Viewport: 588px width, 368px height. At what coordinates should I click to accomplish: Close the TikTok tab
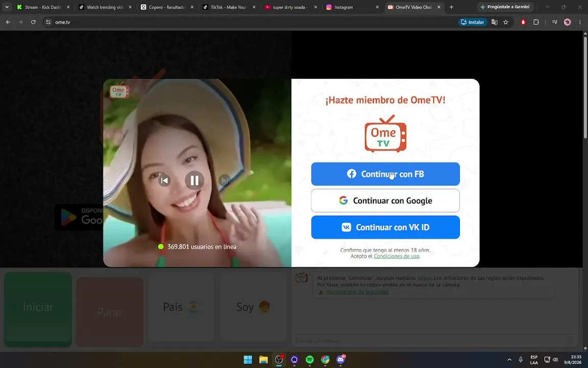point(254,7)
